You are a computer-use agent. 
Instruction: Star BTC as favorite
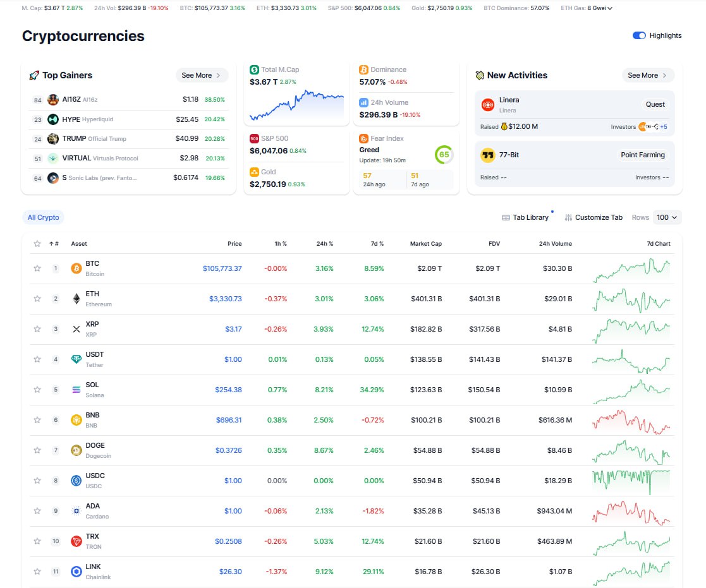[x=37, y=268]
